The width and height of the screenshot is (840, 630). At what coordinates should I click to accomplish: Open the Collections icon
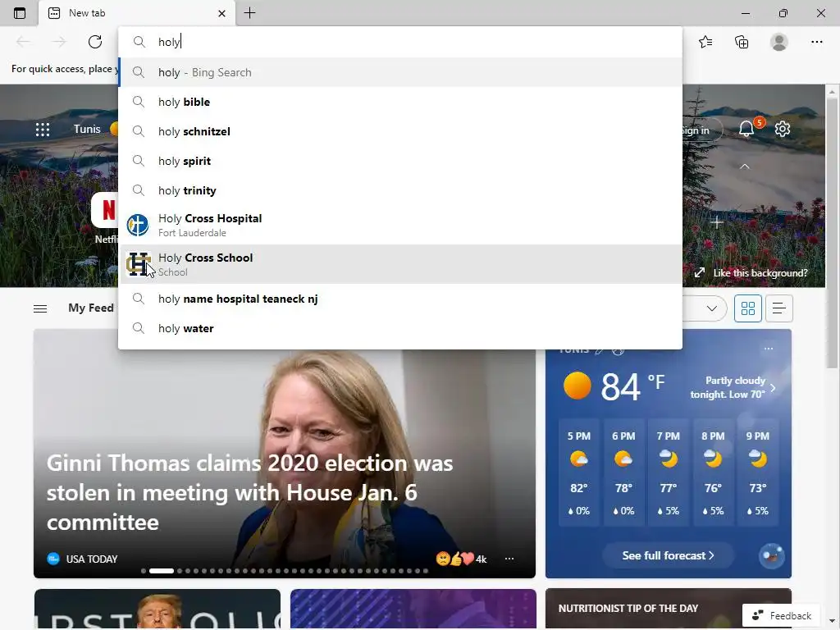point(742,42)
